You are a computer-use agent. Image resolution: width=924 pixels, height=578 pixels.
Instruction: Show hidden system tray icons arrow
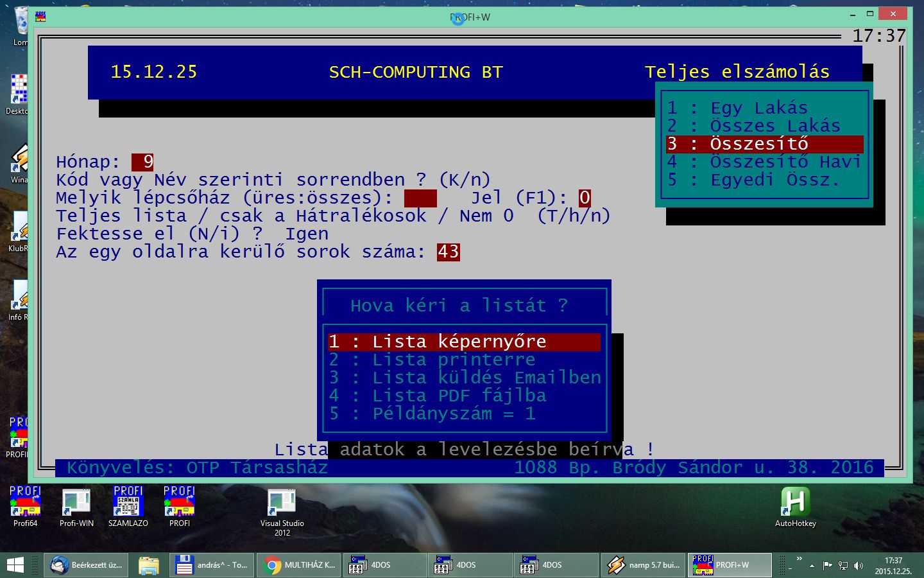click(x=812, y=566)
